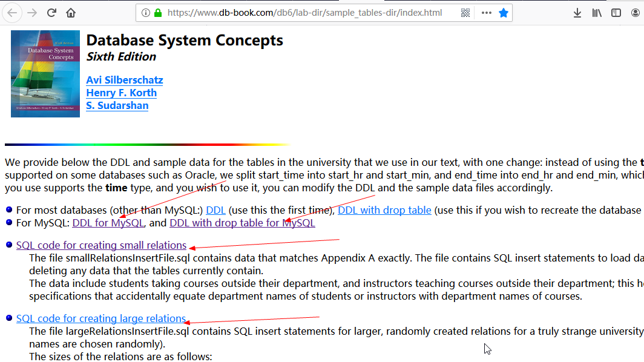Click 'The sizes of the relations are as follows:'

point(121,356)
